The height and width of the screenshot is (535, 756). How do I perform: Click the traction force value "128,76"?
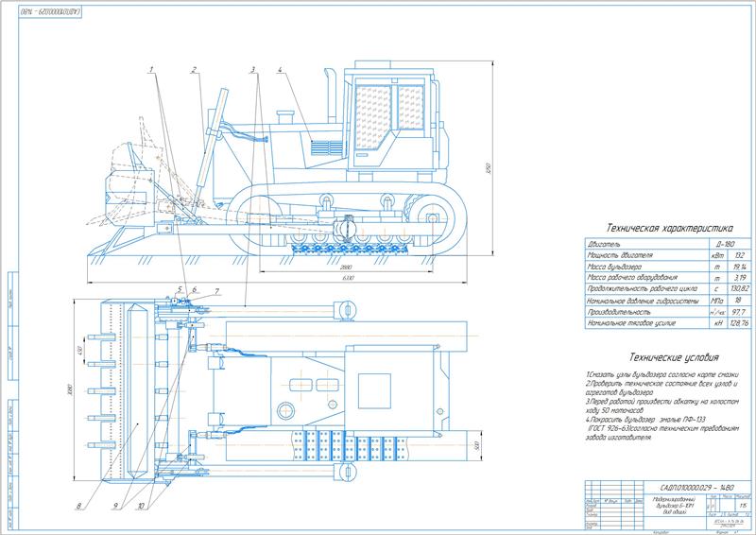[x=740, y=323]
